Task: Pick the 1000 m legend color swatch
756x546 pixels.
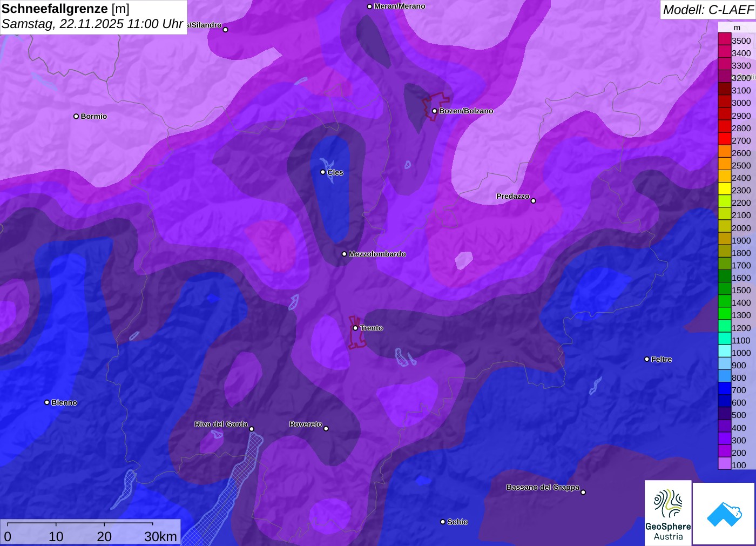Action: click(x=725, y=352)
